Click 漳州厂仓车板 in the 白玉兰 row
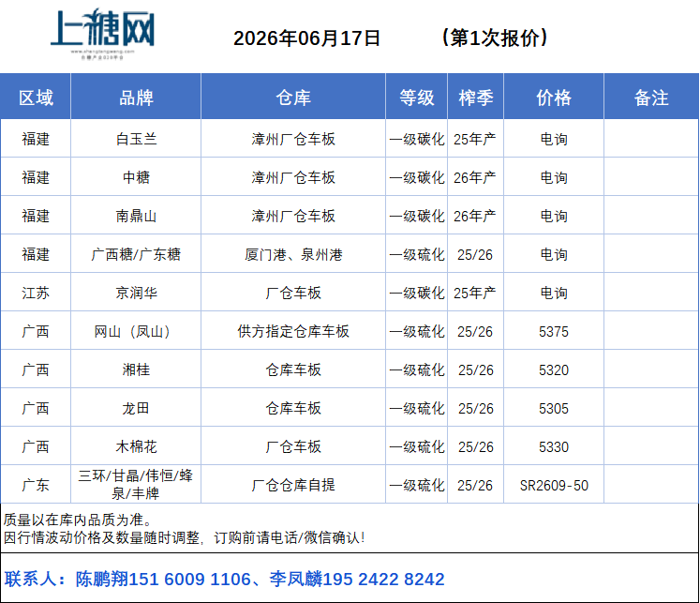Viewport: 700px width, 603px height. (x=293, y=139)
